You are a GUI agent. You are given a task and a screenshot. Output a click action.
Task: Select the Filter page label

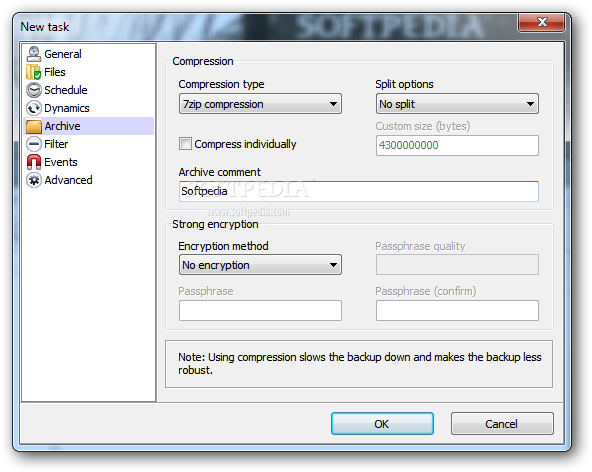click(56, 144)
